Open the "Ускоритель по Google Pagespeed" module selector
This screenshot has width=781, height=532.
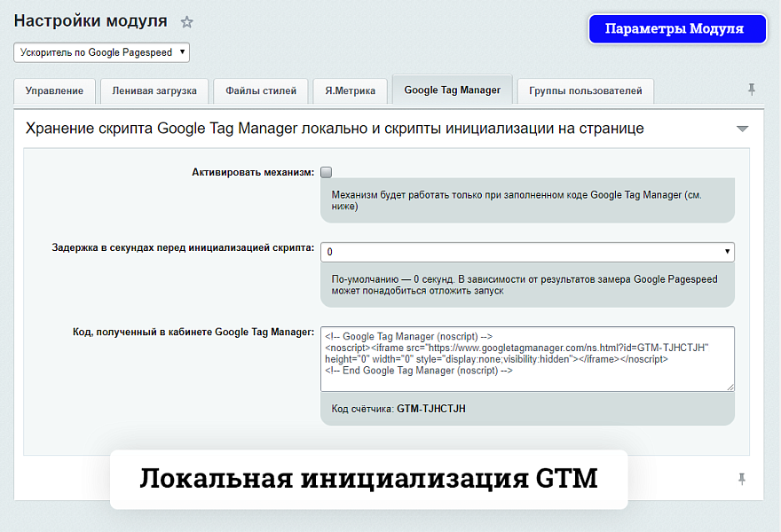[x=101, y=52]
